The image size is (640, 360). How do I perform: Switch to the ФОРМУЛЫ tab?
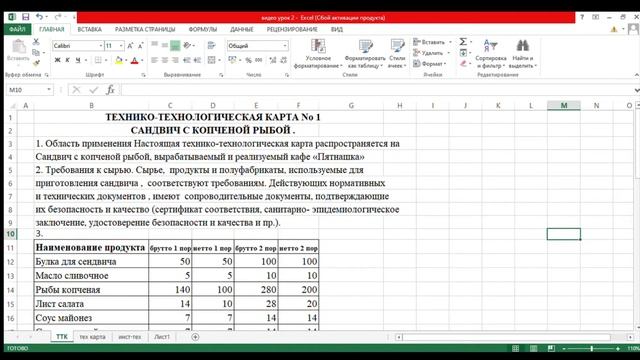202,29
